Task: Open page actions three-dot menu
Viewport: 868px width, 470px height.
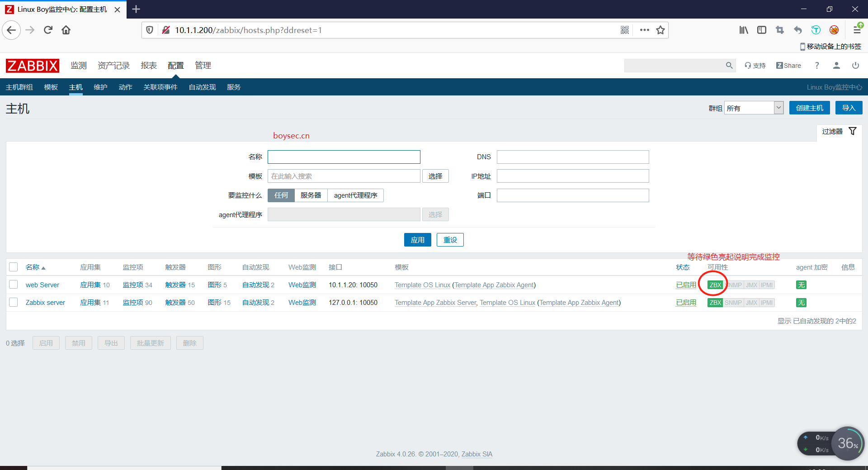Action: [x=644, y=30]
